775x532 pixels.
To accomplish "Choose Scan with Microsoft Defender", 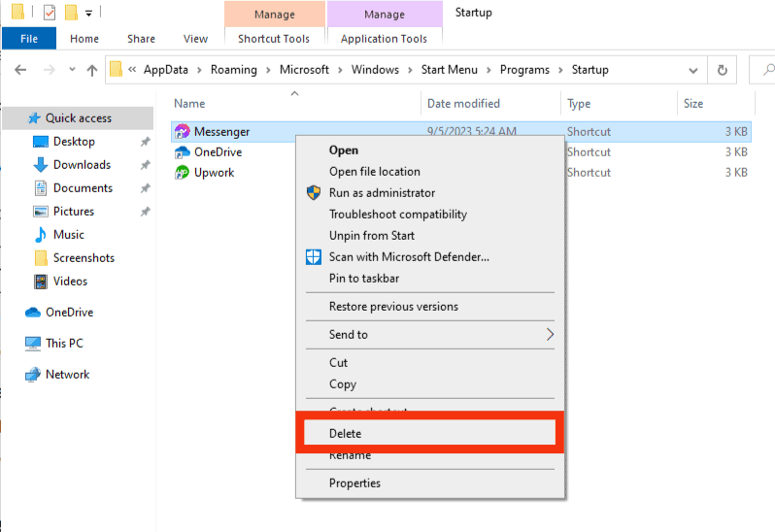I will pos(430,257).
